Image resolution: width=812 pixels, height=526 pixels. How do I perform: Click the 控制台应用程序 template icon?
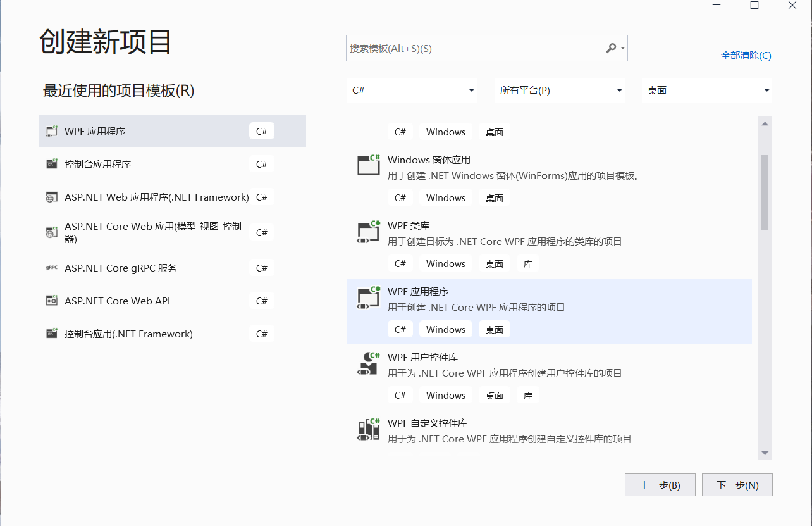[51, 163]
